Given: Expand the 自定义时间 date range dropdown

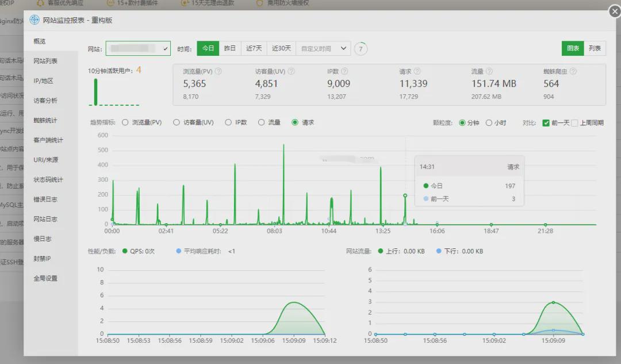Looking at the screenshot, I should pos(323,48).
